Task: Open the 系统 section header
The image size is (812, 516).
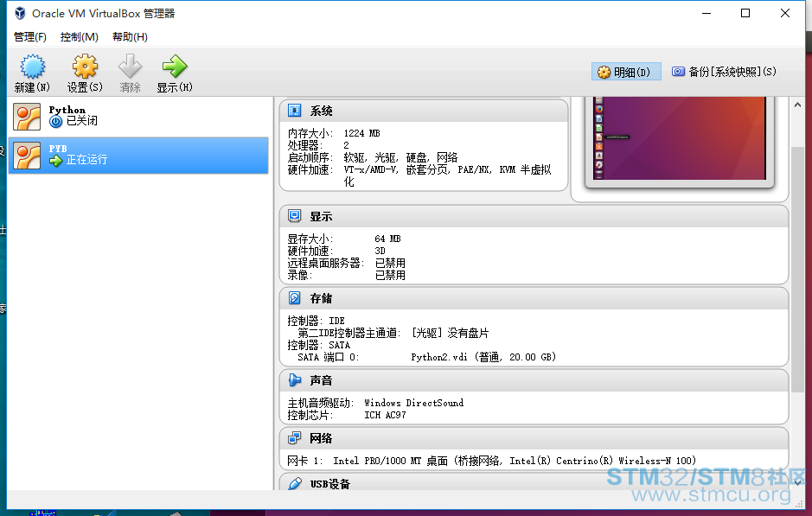Action: point(424,111)
